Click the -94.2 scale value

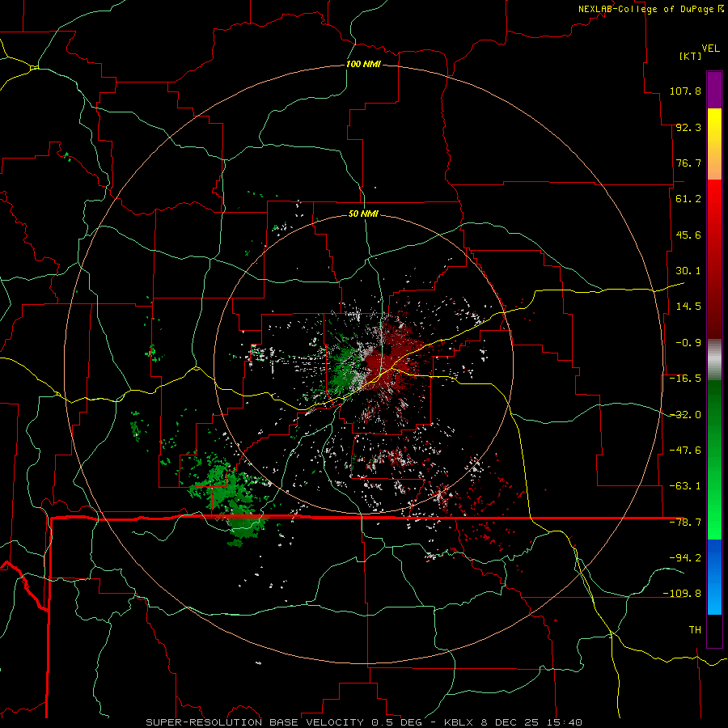coord(685,557)
